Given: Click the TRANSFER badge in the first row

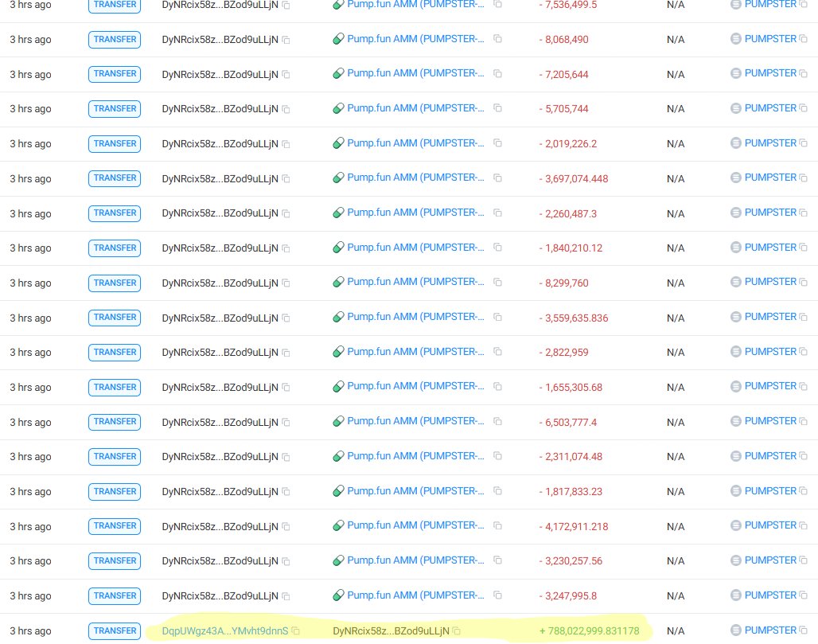Looking at the screenshot, I should 114,4.
